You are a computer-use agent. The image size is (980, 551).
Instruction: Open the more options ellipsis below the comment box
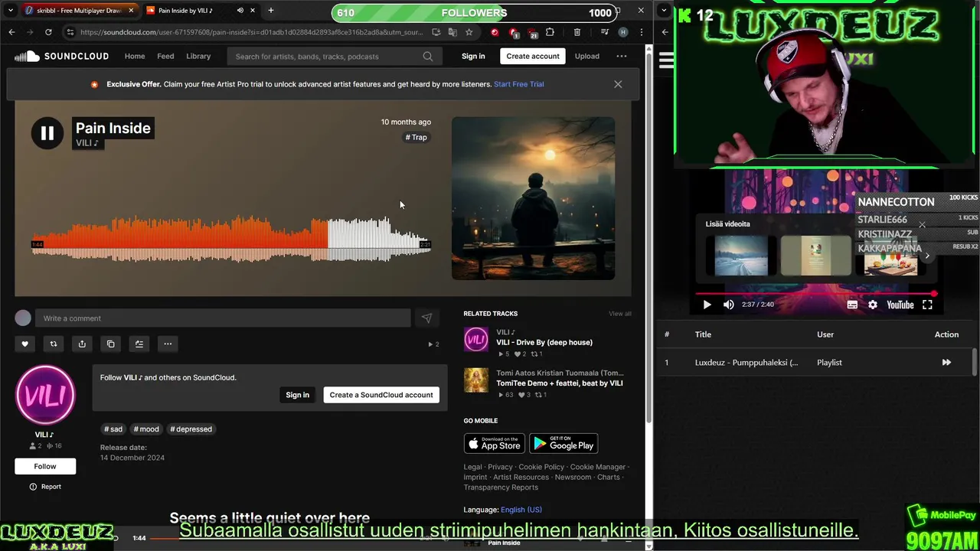click(168, 344)
